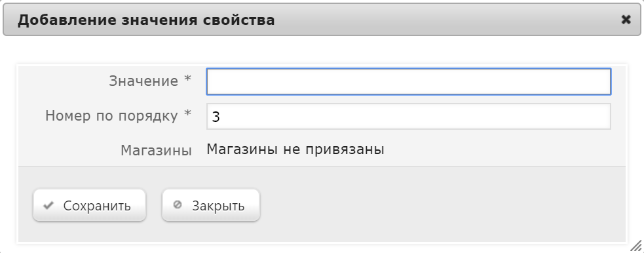Click the Магазины label
Image resolution: width=644 pixels, height=253 pixels.
pyautogui.click(x=156, y=151)
